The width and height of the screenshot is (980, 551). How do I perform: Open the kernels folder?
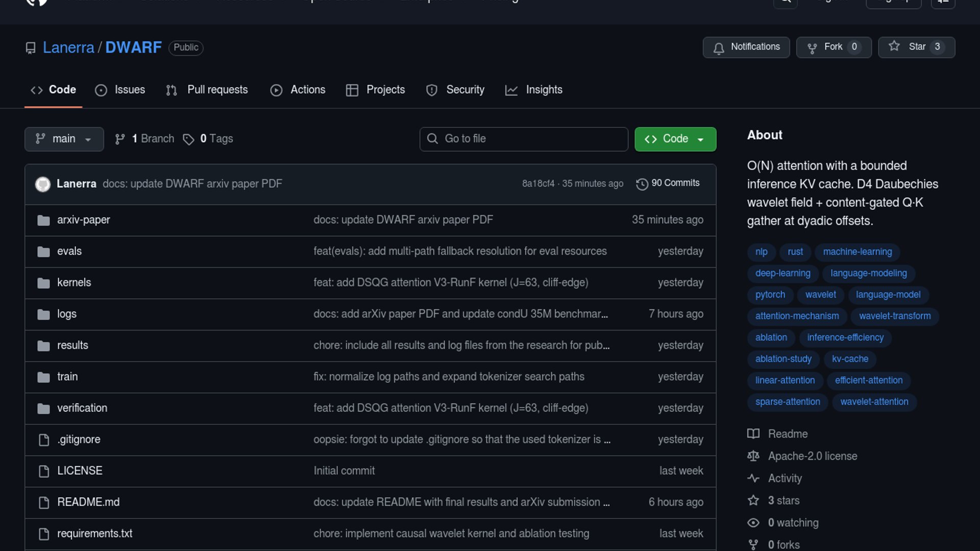click(74, 283)
